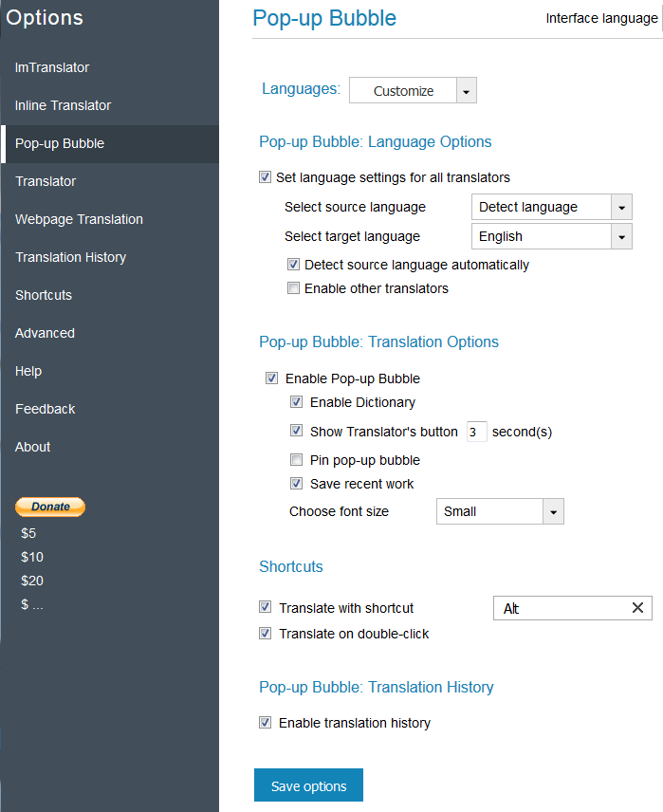Uncheck Translate on double-click
Viewport: 663px width, 812px height.
click(x=266, y=633)
